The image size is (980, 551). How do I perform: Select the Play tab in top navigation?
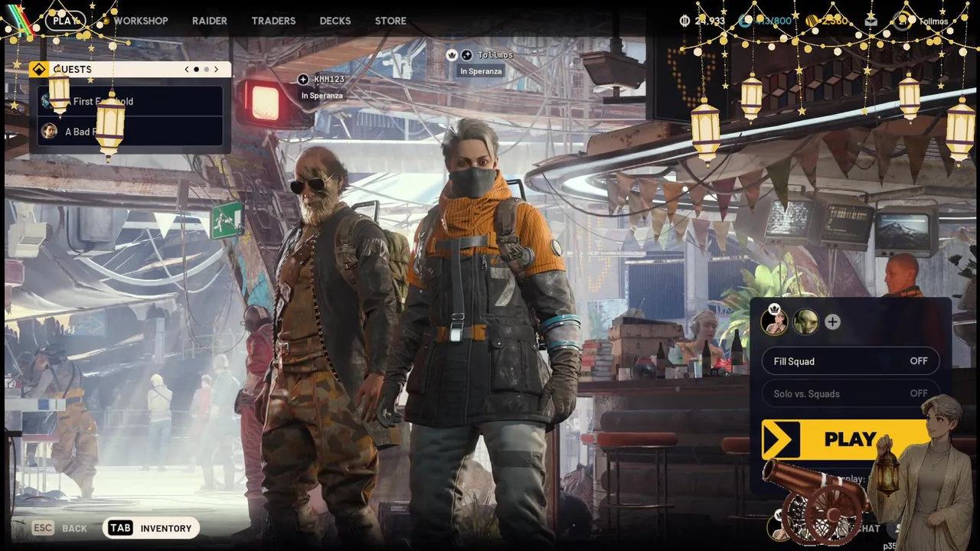pyautogui.click(x=66, y=21)
